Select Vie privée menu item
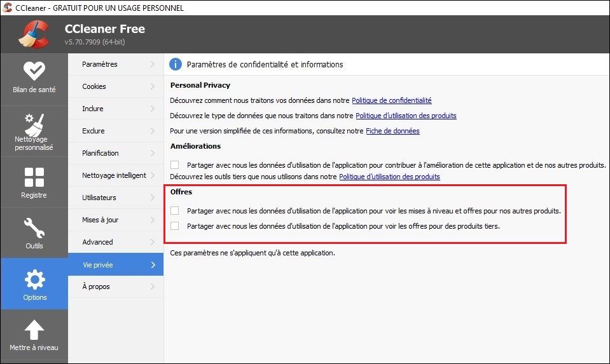 116,264
